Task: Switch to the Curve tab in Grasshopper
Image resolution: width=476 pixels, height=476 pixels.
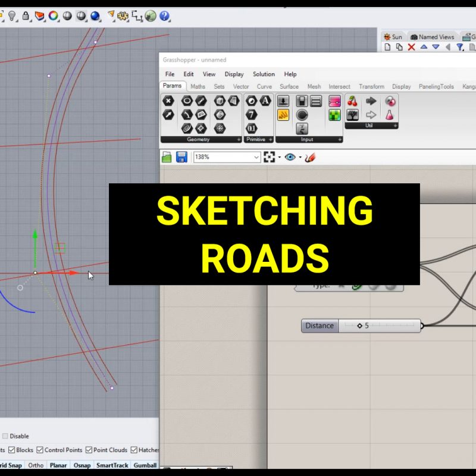Action: (264, 86)
